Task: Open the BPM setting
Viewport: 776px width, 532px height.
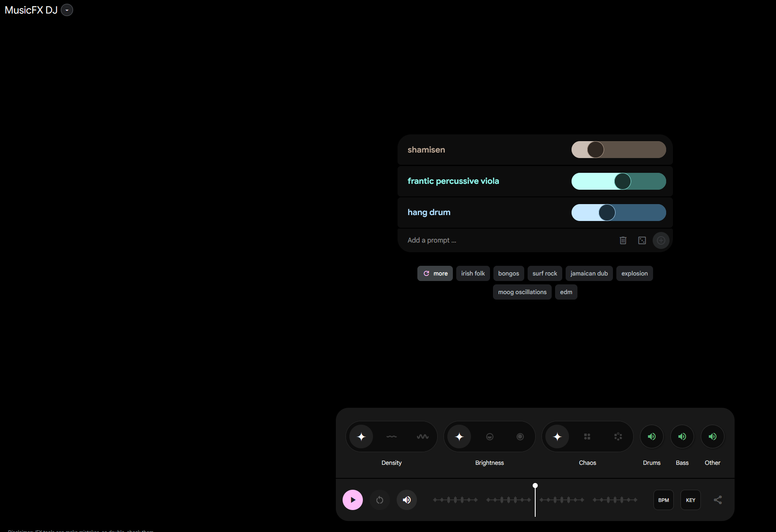Action: point(664,500)
